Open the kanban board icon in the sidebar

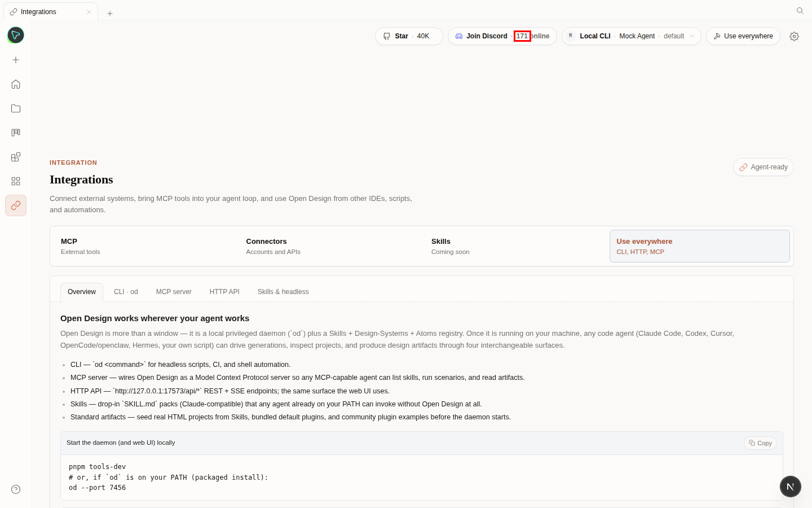[x=16, y=133]
